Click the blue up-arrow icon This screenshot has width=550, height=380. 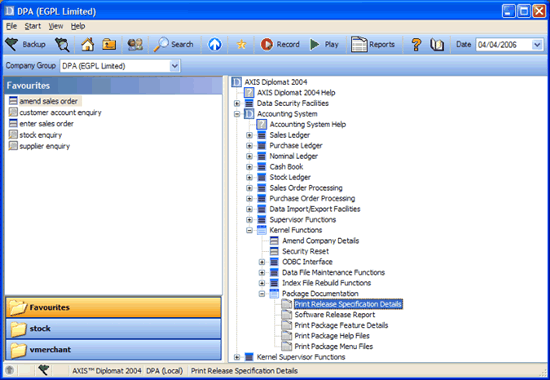215,45
